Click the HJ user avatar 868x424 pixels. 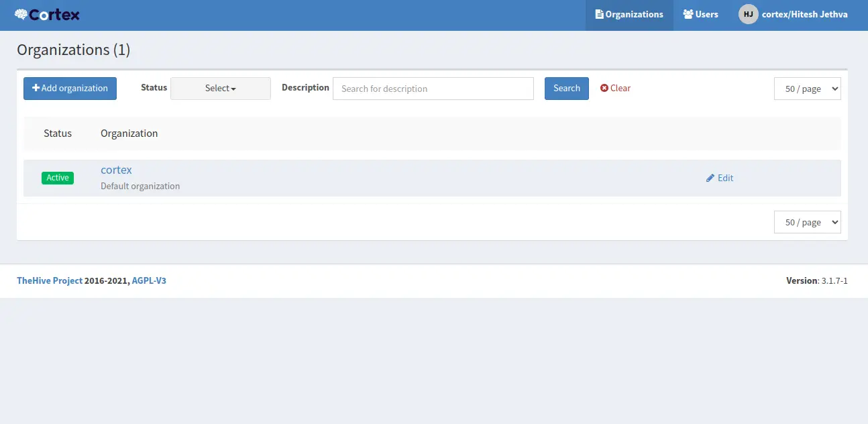point(748,14)
